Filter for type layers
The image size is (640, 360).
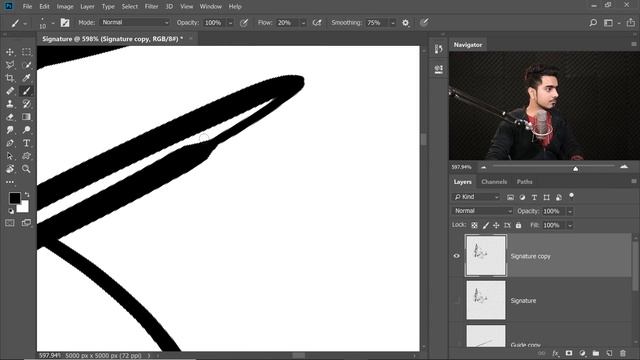534,197
